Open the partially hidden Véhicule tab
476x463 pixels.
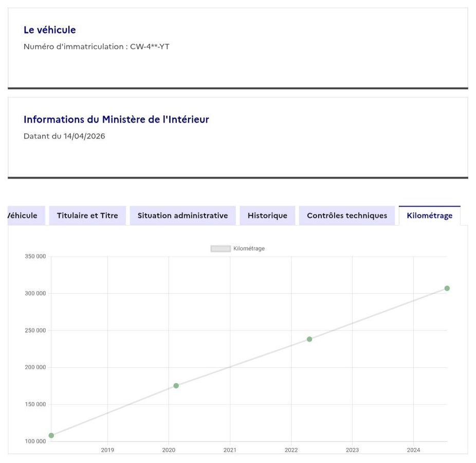click(26, 216)
